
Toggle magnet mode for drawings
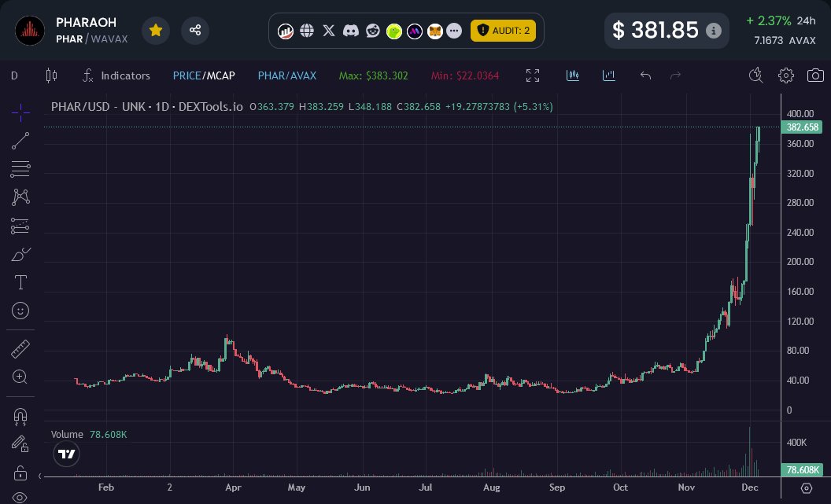point(20,417)
